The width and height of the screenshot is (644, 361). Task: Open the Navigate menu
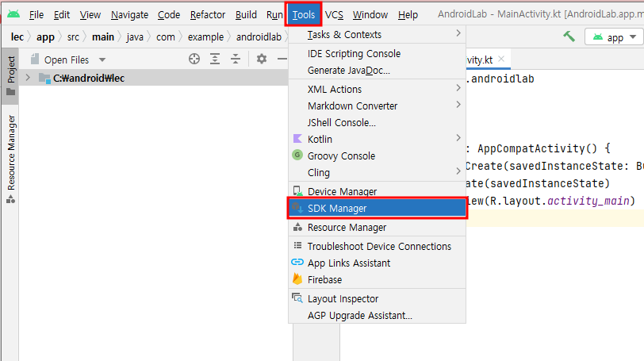point(129,15)
